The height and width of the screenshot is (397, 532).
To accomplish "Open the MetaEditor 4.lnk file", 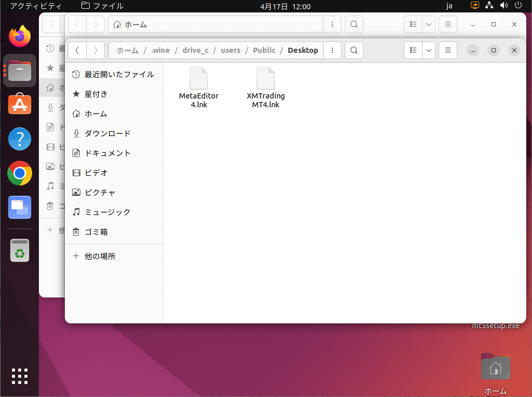I will [199, 87].
